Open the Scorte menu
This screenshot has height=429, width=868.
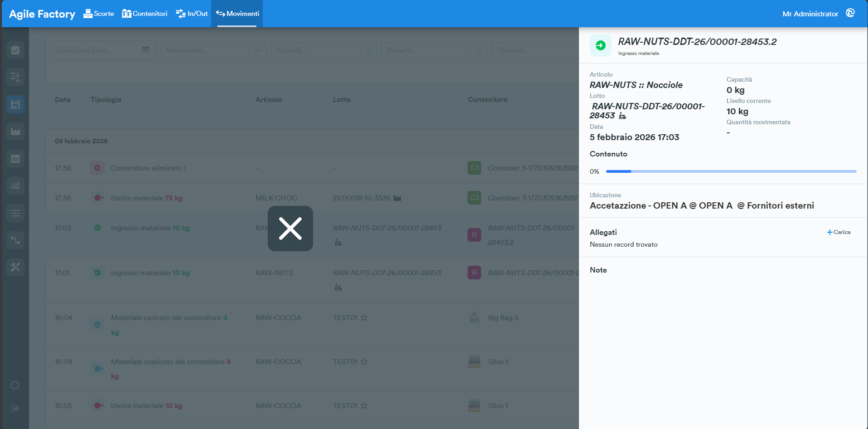click(x=99, y=14)
